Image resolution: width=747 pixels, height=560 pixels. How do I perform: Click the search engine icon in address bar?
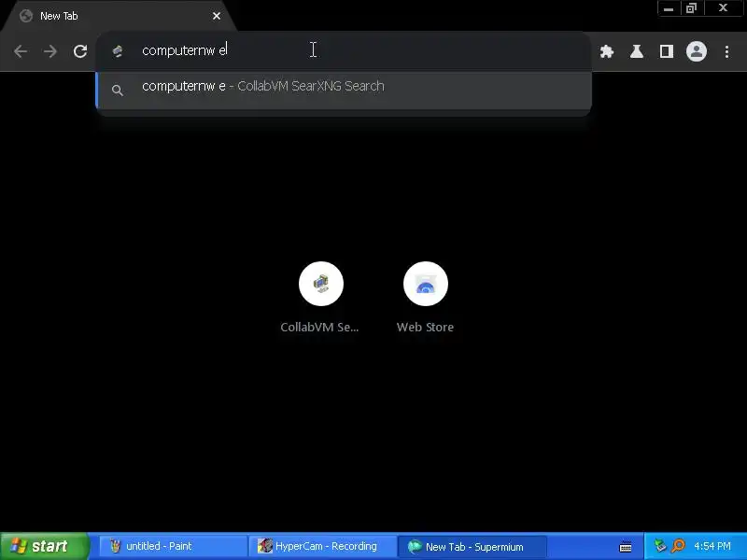tap(118, 51)
